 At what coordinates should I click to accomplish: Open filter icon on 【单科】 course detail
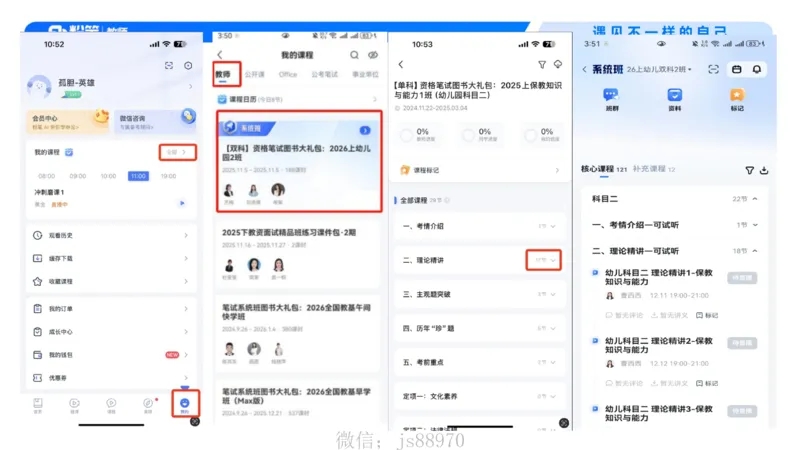pyautogui.click(x=542, y=64)
